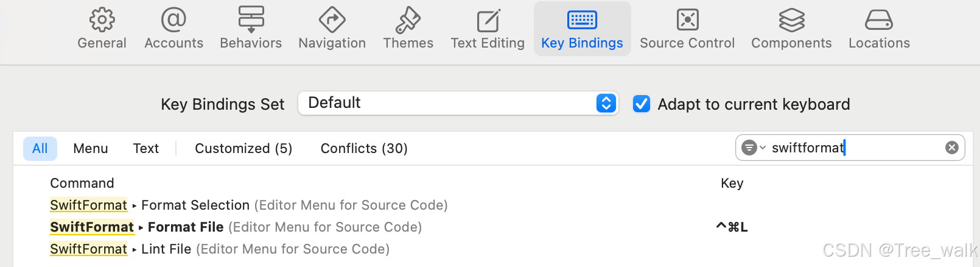Select the Behaviors preferences icon
This screenshot has width=980, height=267.
(251, 20)
